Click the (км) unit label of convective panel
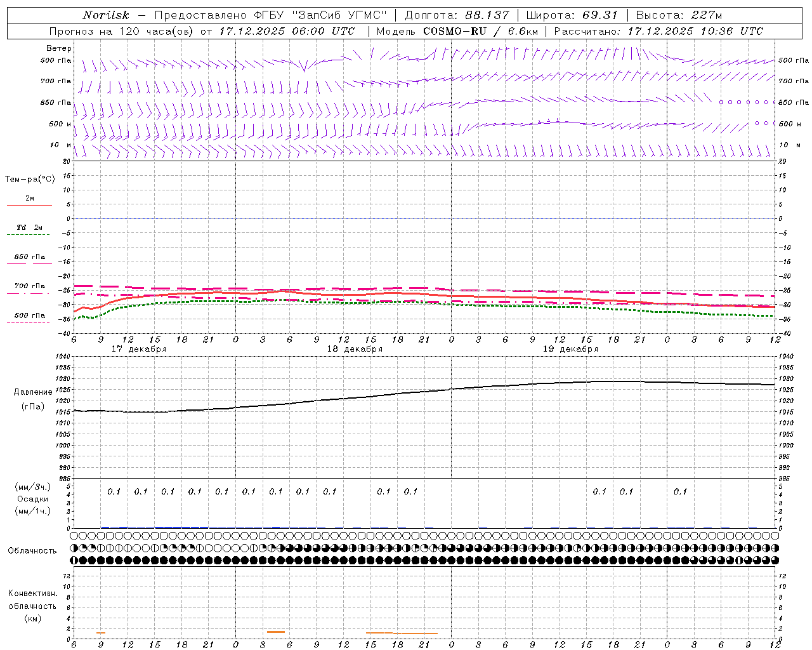Viewport: 812px width, 650px height. [32, 618]
